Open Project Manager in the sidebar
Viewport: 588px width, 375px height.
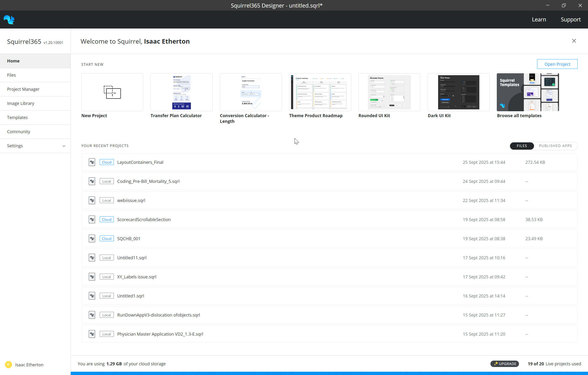coord(23,89)
